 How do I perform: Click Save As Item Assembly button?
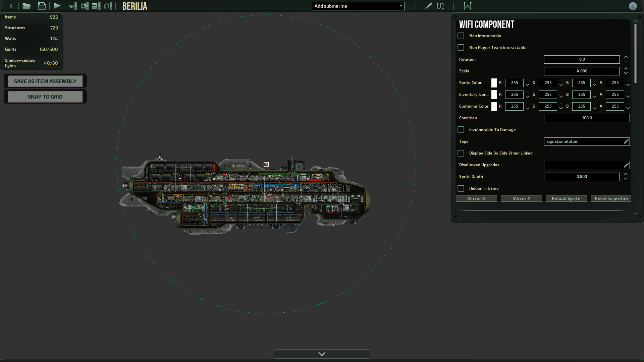[x=45, y=81]
